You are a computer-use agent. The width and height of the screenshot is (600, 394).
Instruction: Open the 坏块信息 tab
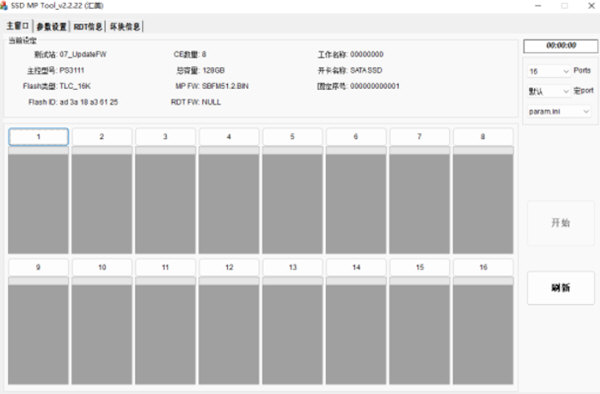[125, 26]
